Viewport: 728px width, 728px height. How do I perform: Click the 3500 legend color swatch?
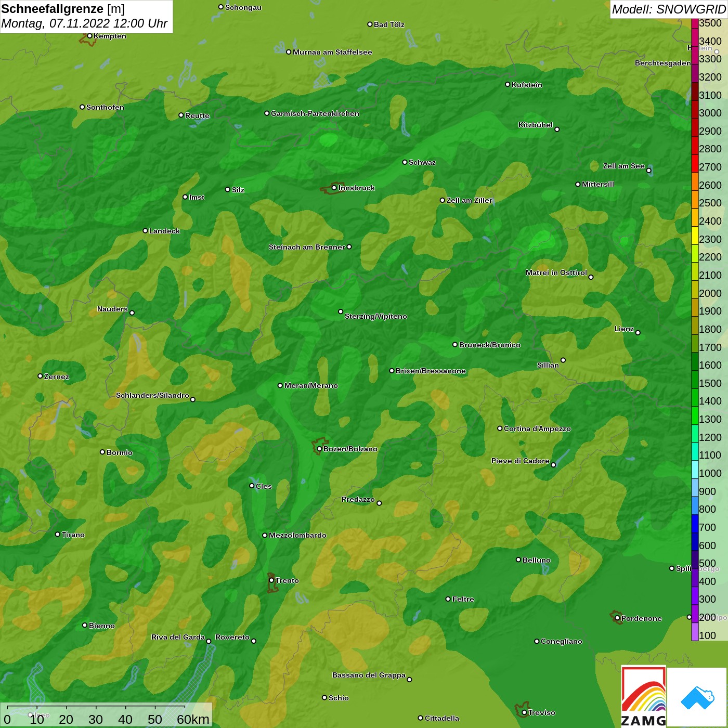coord(695,23)
